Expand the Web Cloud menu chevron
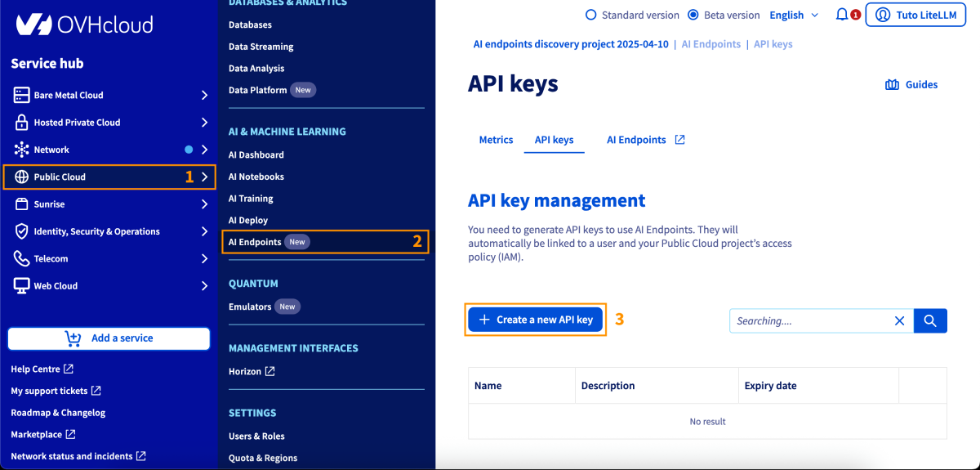The image size is (980, 470). 204,286
